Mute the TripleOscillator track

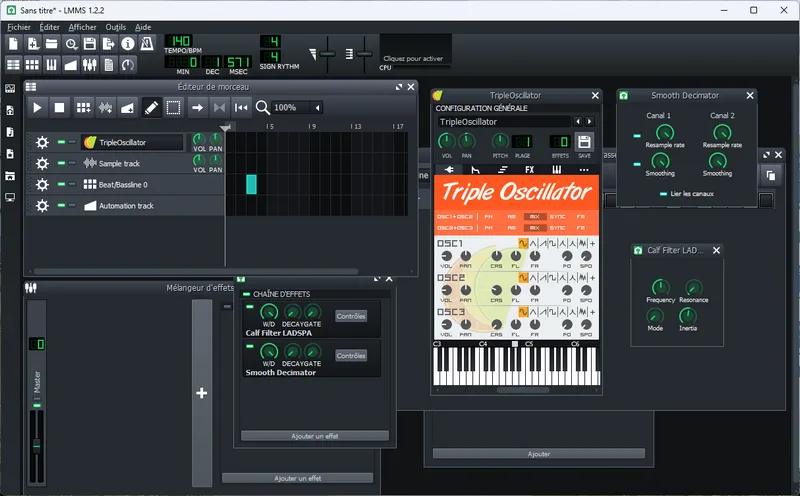pyautogui.click(x=61, y=142)
